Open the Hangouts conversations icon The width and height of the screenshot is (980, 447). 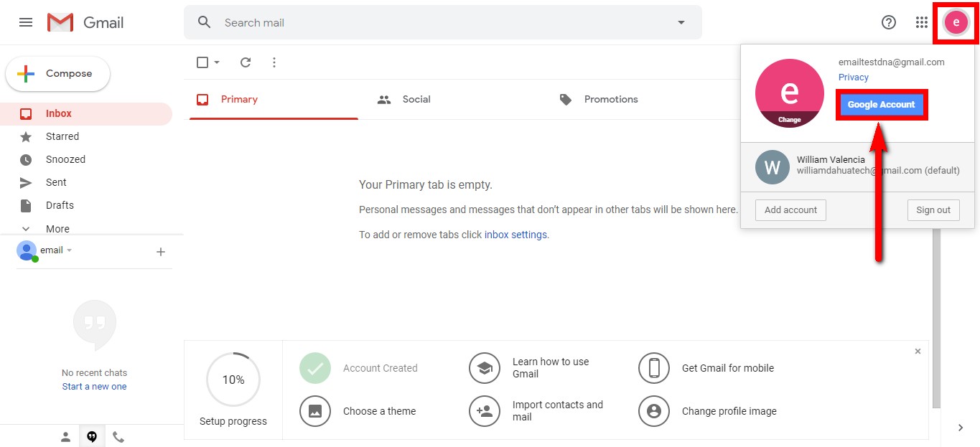coord(92,437)
